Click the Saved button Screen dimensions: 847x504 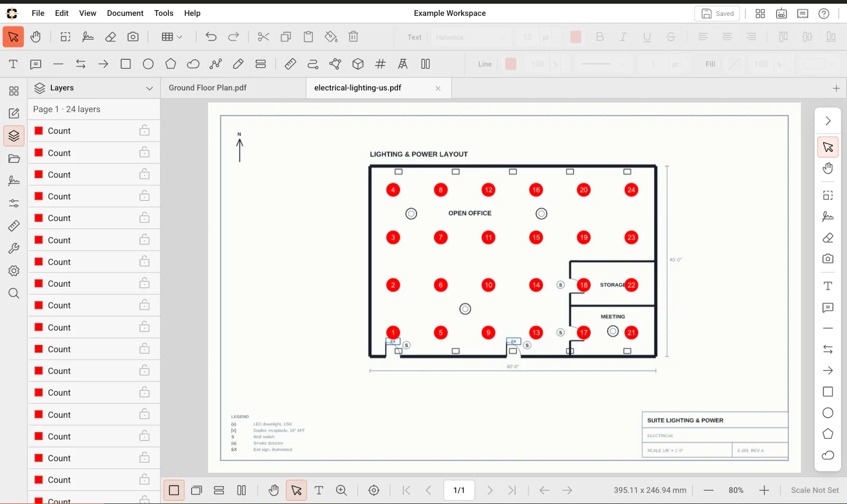717,14
